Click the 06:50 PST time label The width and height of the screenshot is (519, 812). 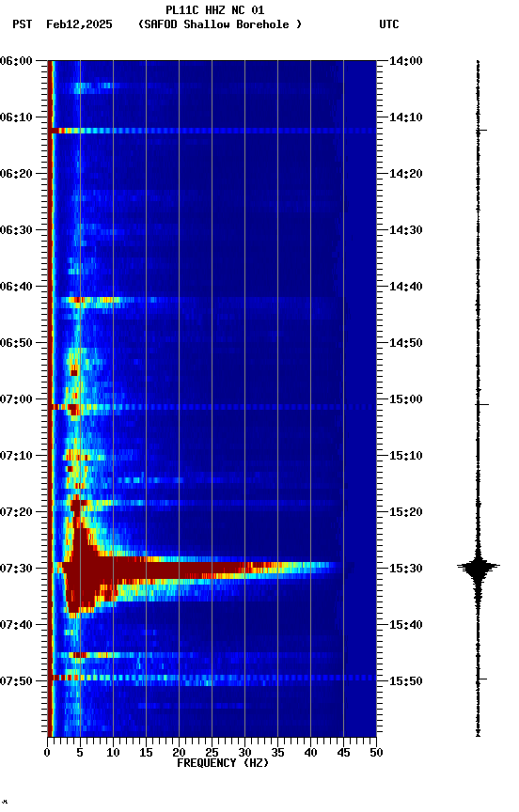pyautogui.click(x=16, y=343)
